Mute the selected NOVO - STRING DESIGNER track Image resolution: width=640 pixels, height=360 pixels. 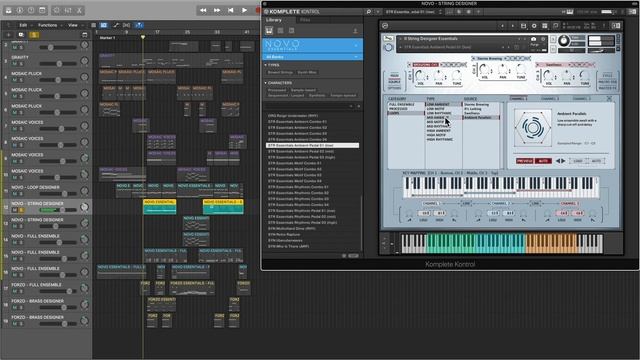15,210
